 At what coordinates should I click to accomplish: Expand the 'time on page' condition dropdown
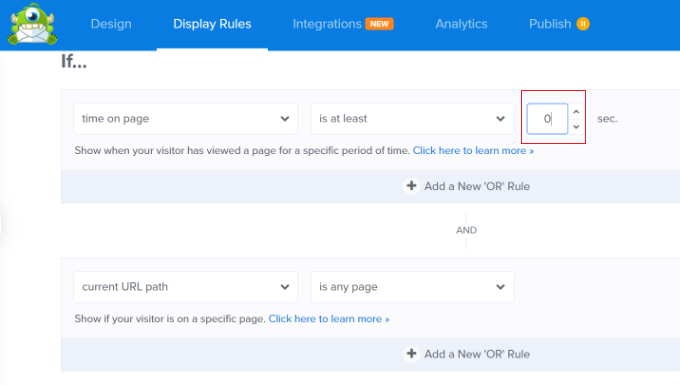186,119
